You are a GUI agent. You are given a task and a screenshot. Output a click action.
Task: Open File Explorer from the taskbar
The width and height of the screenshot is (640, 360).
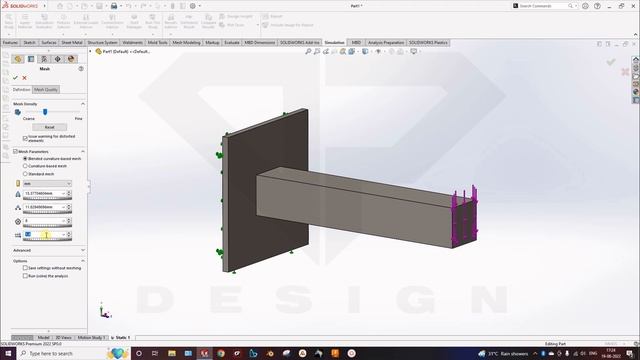172,353
